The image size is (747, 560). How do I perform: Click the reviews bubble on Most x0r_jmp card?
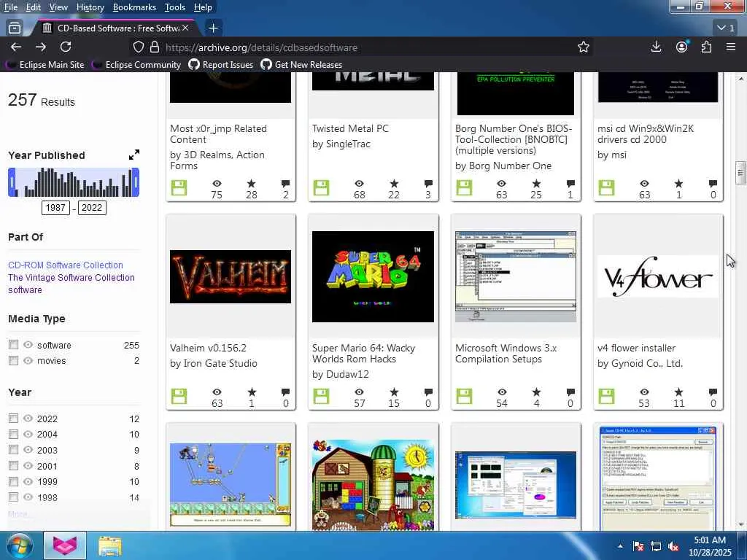[285, 184]
